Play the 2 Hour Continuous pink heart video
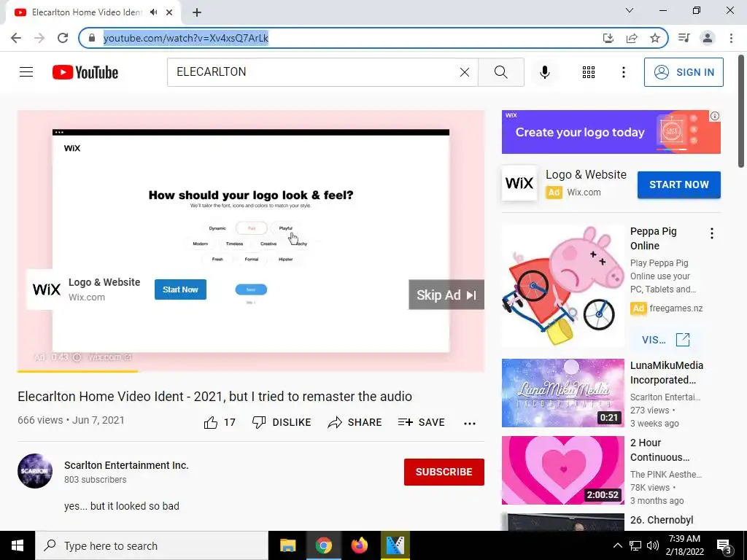The width and height of the screenshot is (747, 560). pyautogui.click(x=562, y=470)
